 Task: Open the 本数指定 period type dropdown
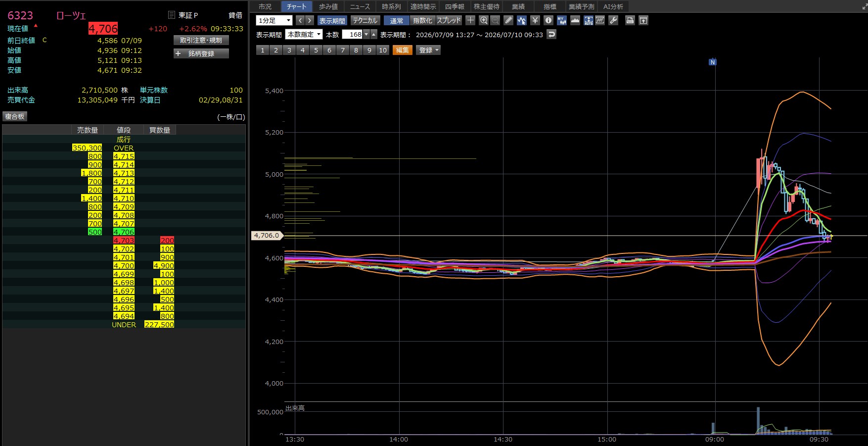click(x=304, y=34)
